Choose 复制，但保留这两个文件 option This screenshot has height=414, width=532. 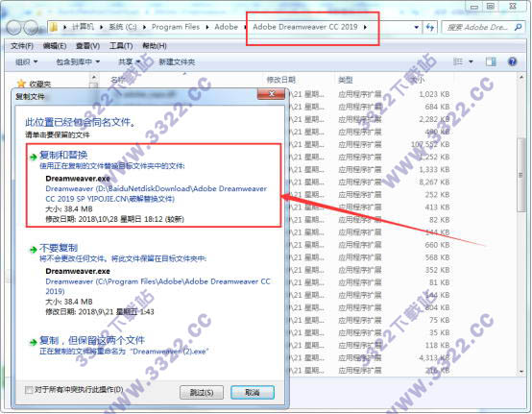(x=154, y=345)
